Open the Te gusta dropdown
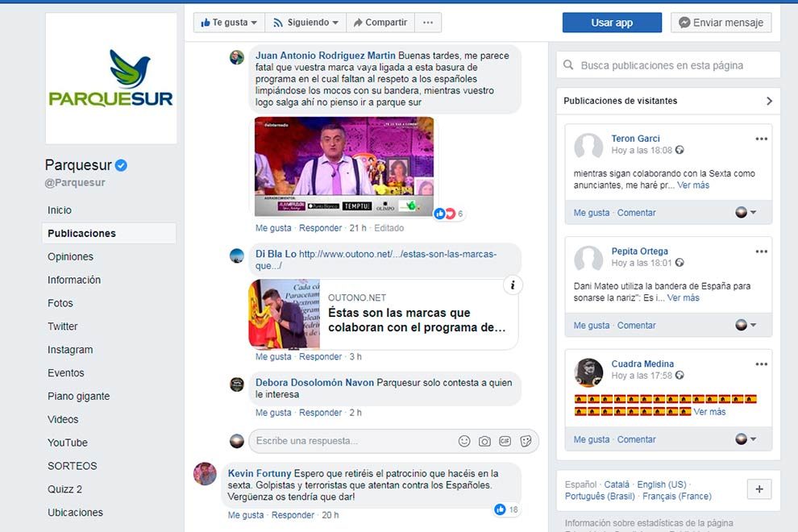 [229, 23]
